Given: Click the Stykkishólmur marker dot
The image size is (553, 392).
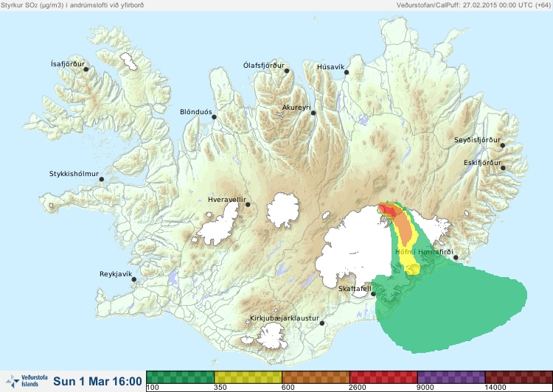Looking at the screenshot, I should (102, 179).
